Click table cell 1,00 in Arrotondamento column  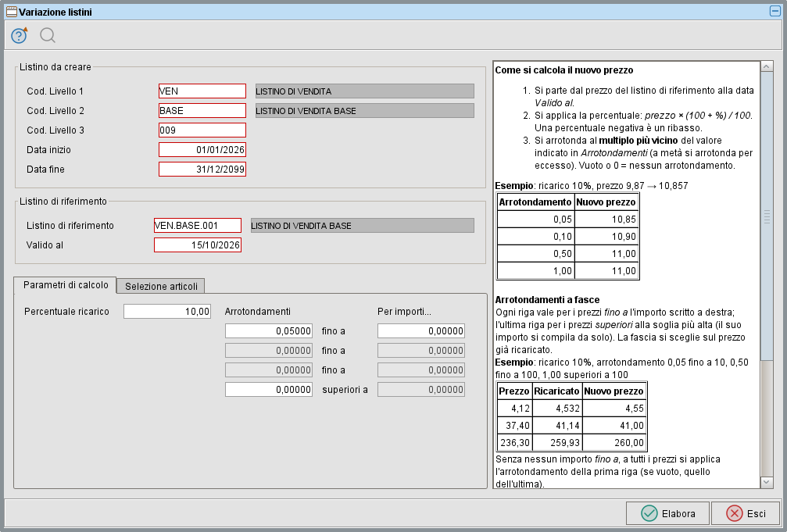(x=535, y=270)
